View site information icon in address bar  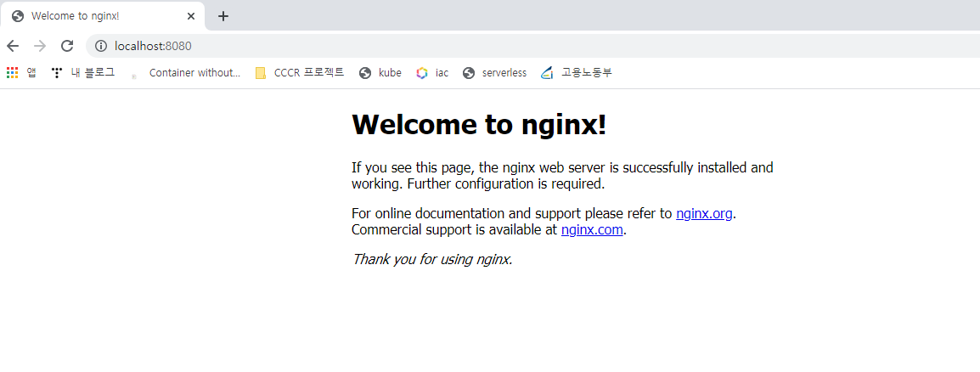click(x=101, y=46)
